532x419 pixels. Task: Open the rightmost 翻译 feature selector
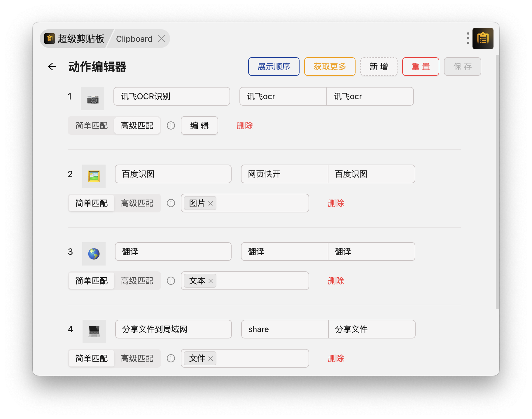point(372,252)
